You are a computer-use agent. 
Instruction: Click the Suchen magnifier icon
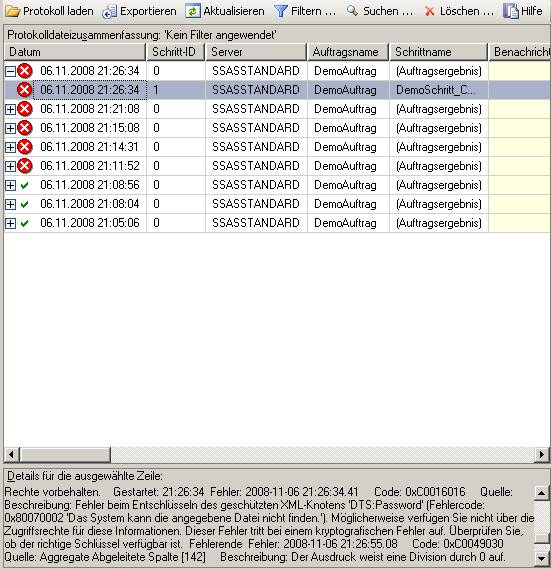[x=352, y=11]
